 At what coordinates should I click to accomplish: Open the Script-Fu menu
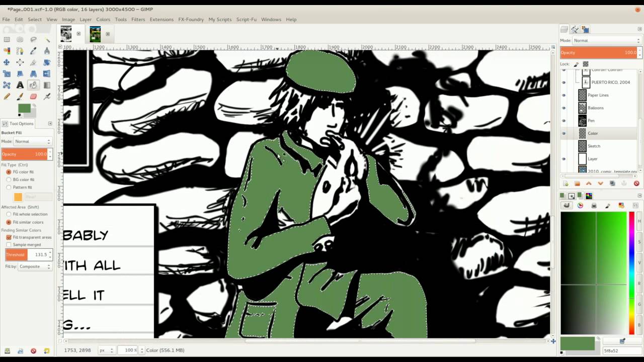(x=247, y=19)
